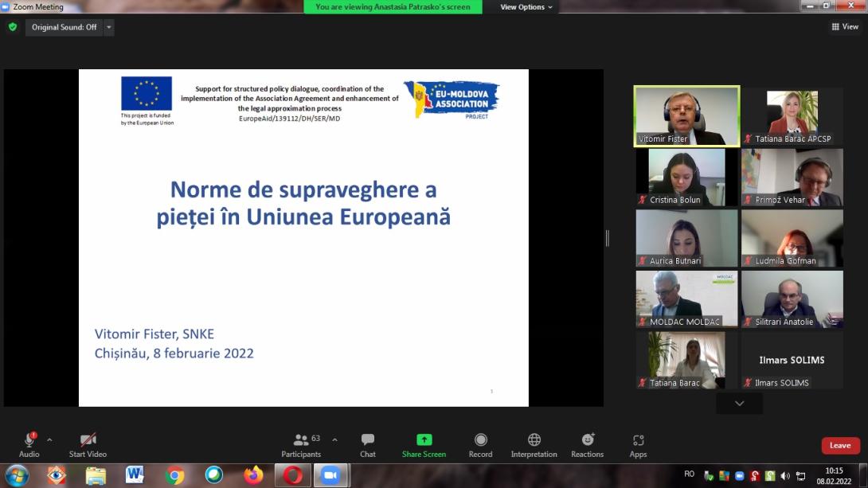This screenshot has height=488, width=868.
Task: Start recording with Record button
Action: click(480, 445)
